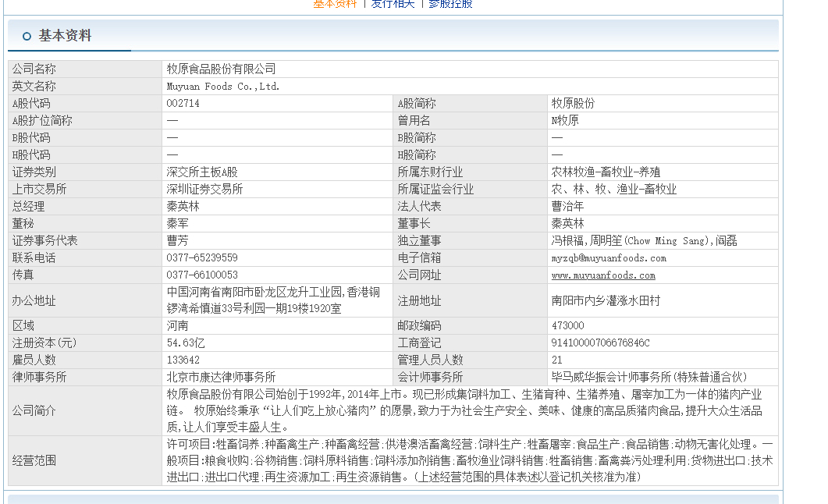Select the English name Muyuan Foods Co.,Ltd.
This screenshot has width=828, height=504.
tap(223, 87)
